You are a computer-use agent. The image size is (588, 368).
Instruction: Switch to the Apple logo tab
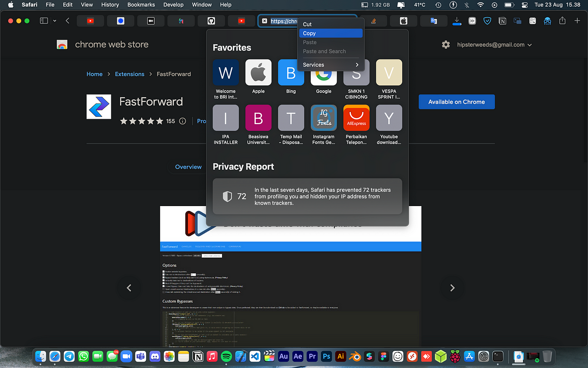(x=403, y=21)
